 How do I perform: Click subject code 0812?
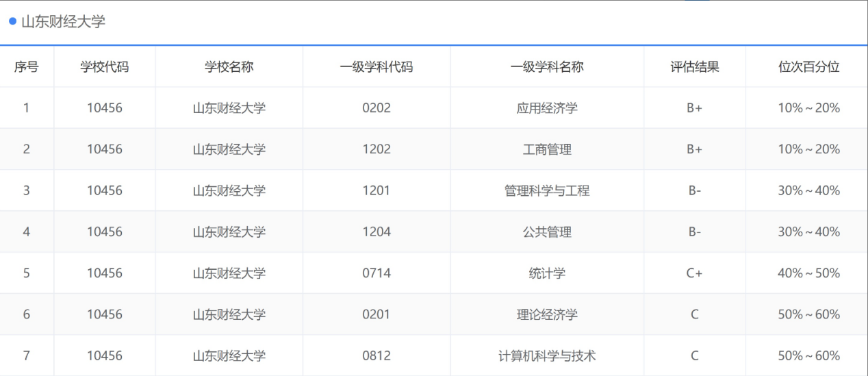pyautogui.click(x=376, y=355)
